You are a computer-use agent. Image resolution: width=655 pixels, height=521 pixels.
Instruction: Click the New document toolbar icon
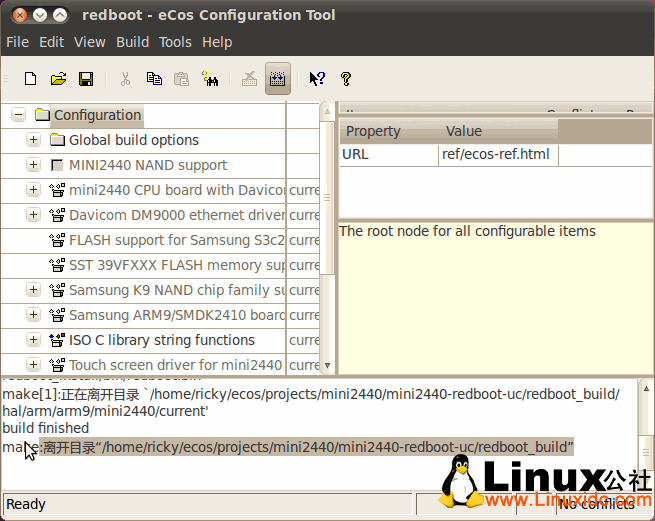coord(31,79)
